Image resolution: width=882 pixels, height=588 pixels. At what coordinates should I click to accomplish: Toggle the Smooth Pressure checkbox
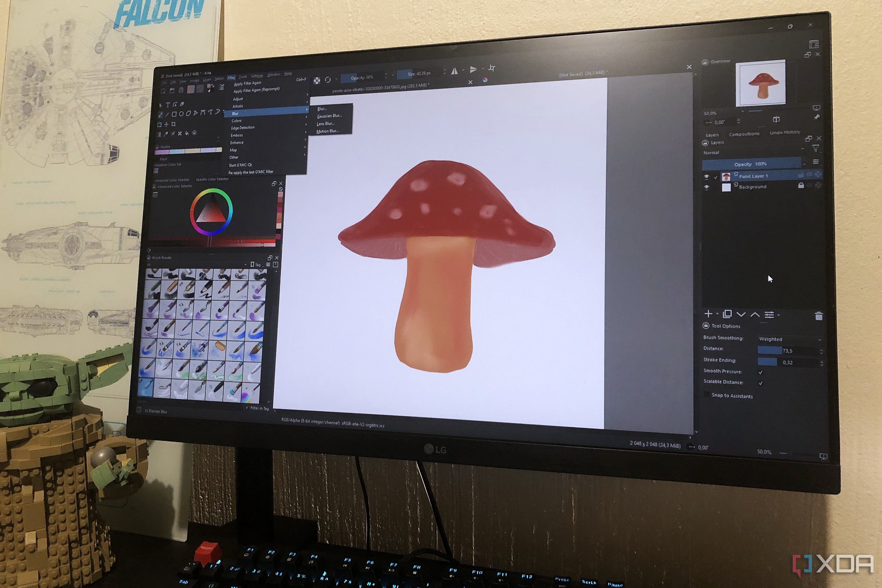(761, 372)
